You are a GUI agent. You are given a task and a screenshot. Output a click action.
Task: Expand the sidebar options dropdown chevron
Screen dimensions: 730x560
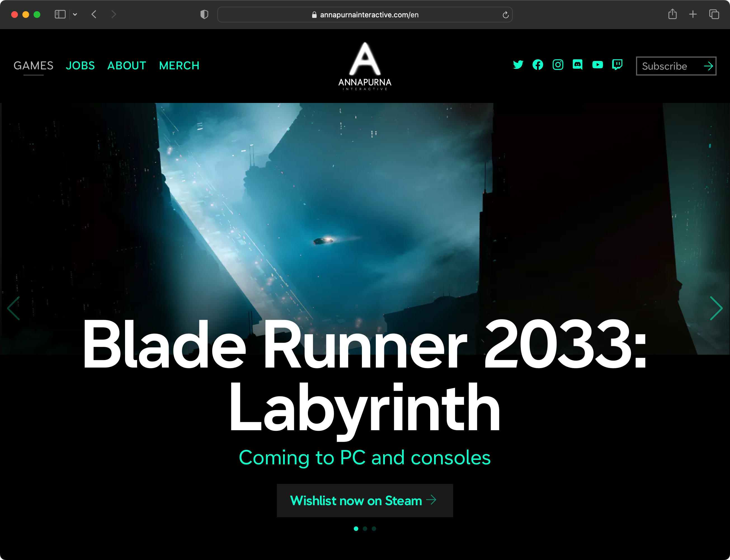pos(75,14)
